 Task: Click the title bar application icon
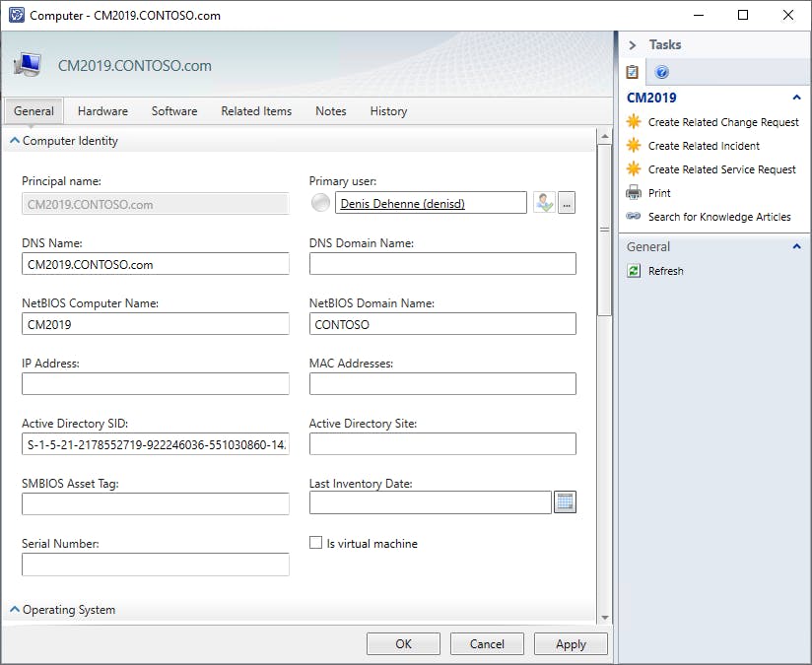click(17, 15)
